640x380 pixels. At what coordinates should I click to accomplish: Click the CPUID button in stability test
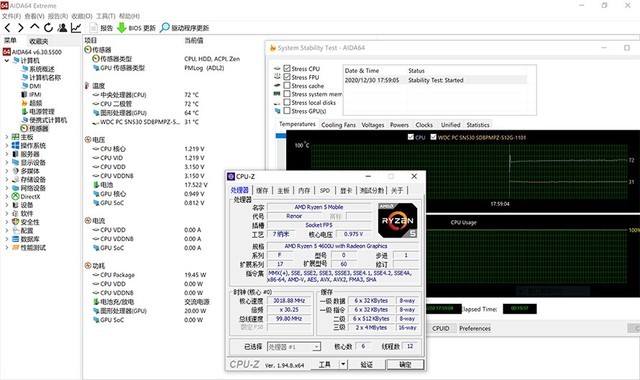pyautogui.click(x=440, y=328)
